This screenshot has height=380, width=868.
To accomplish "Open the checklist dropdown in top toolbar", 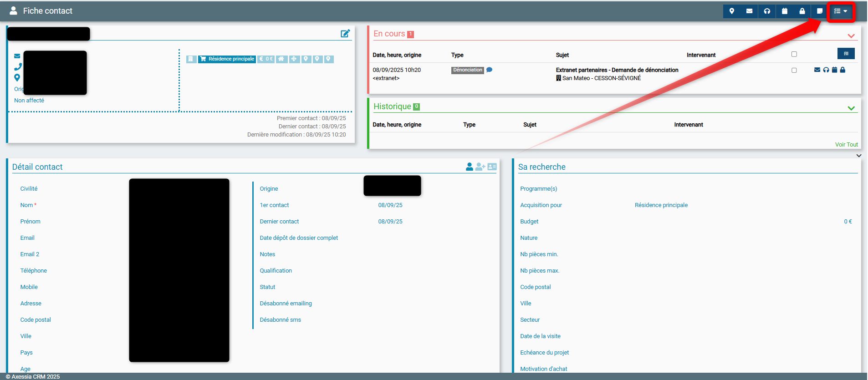I will 840,11.
